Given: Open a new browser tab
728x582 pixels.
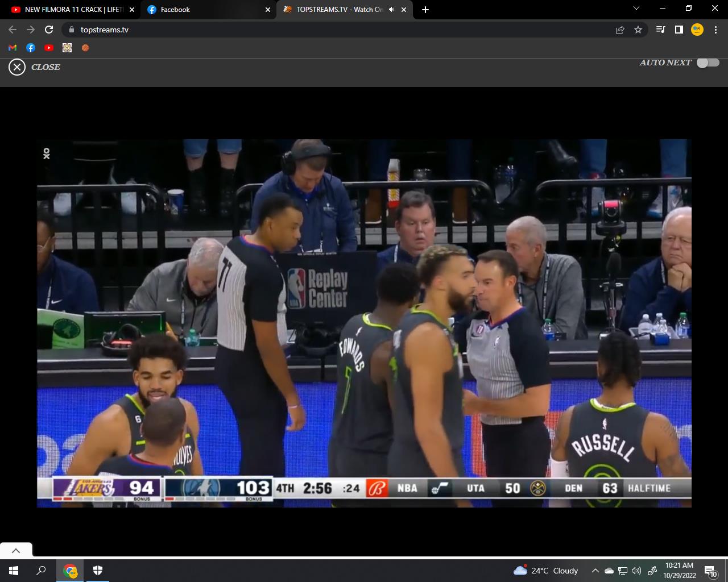Looking at the screenshot, I should point(425,10).
